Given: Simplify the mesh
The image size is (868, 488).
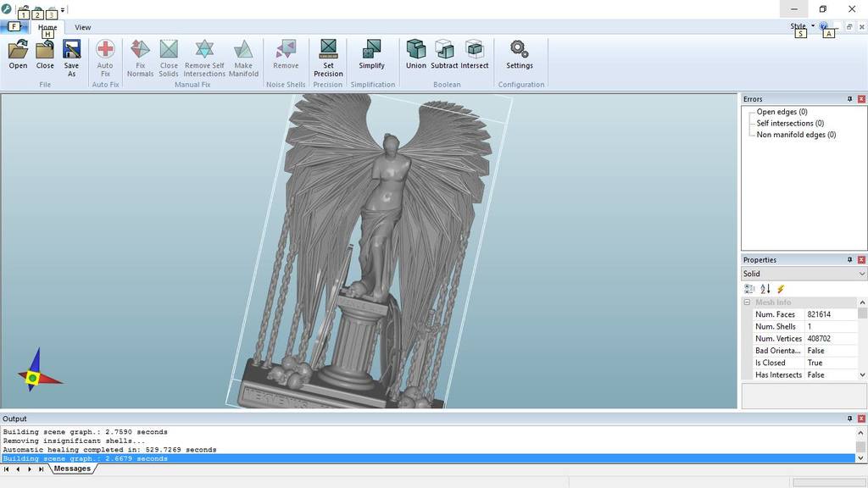Looking at the screenshot, I should point(371,53).
